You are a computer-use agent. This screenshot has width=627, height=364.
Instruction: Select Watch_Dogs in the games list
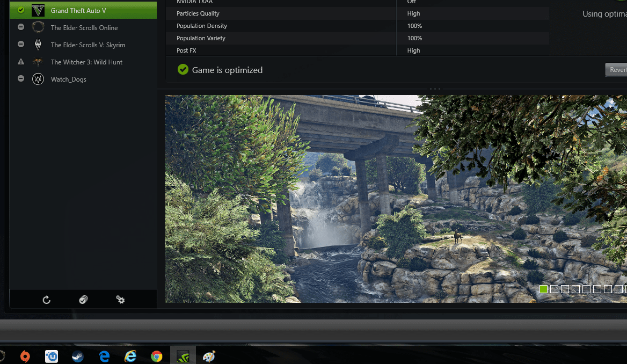point(83,79)
